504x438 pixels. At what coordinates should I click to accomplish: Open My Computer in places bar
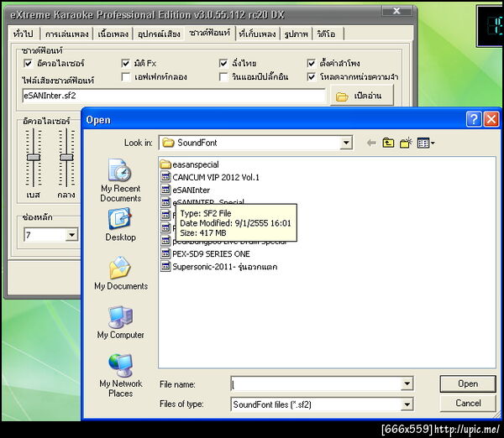[x=120, y=322]
